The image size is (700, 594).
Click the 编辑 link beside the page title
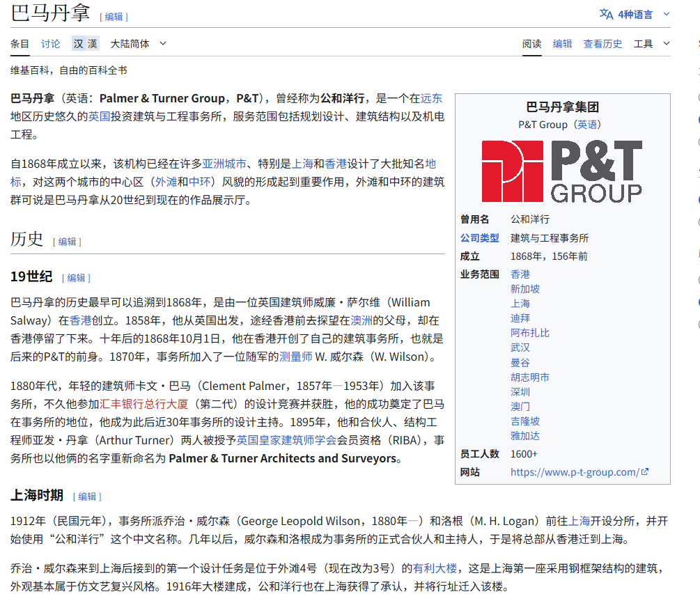(114, 16)
